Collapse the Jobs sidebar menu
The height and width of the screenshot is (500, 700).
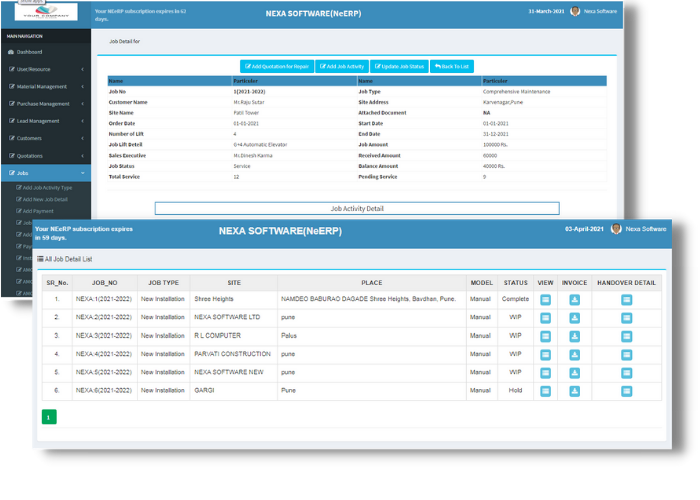tap(45, 172)
